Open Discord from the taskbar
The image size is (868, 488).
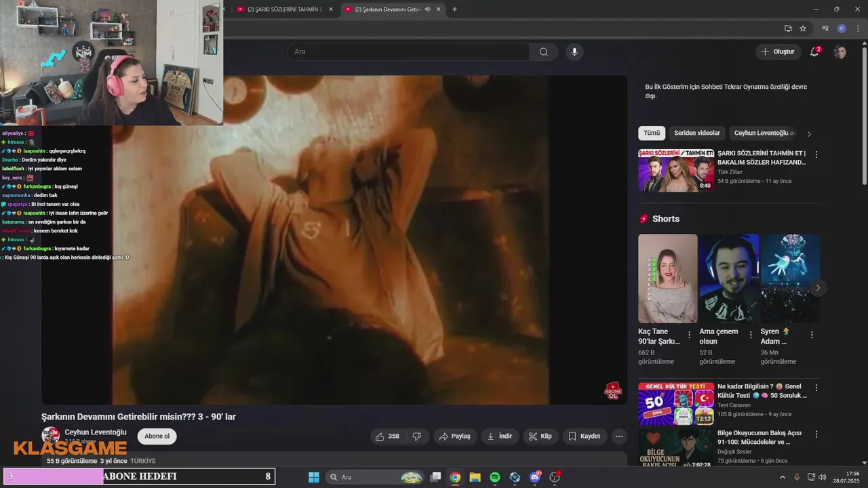click(535, 477)
